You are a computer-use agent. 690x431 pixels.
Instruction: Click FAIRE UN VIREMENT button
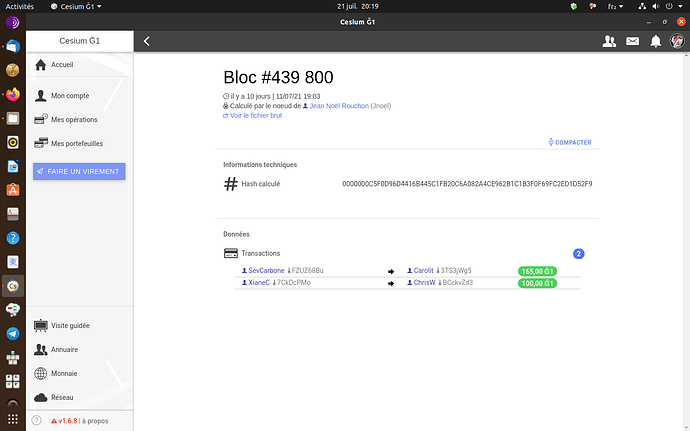(79, 171)
